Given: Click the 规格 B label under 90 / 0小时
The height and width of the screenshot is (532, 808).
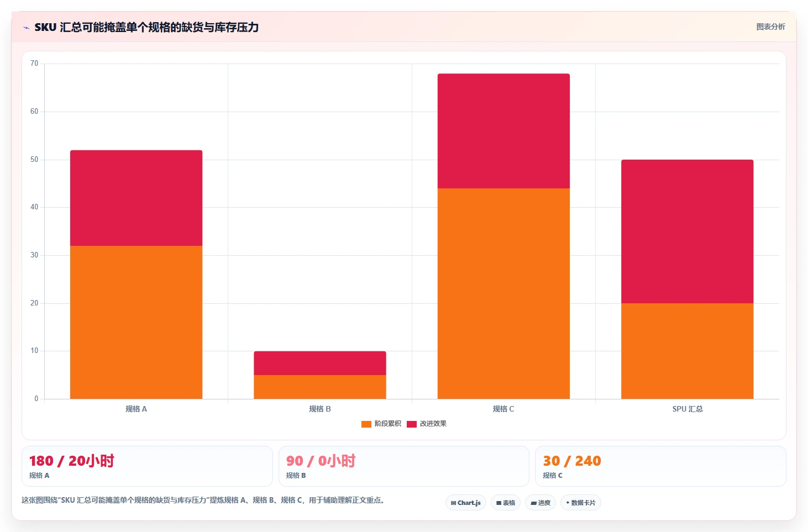Looking at the screenshot, I should [x=296, y=476].
